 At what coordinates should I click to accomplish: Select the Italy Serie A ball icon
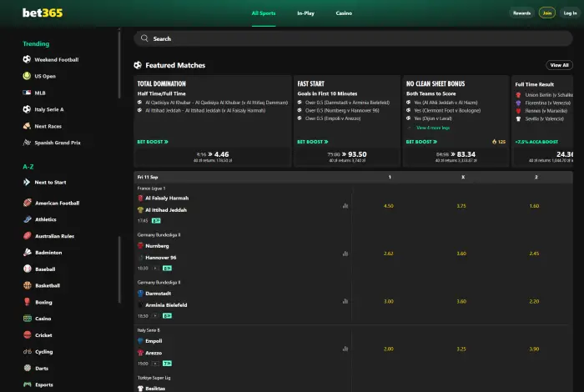coord(27,109)
